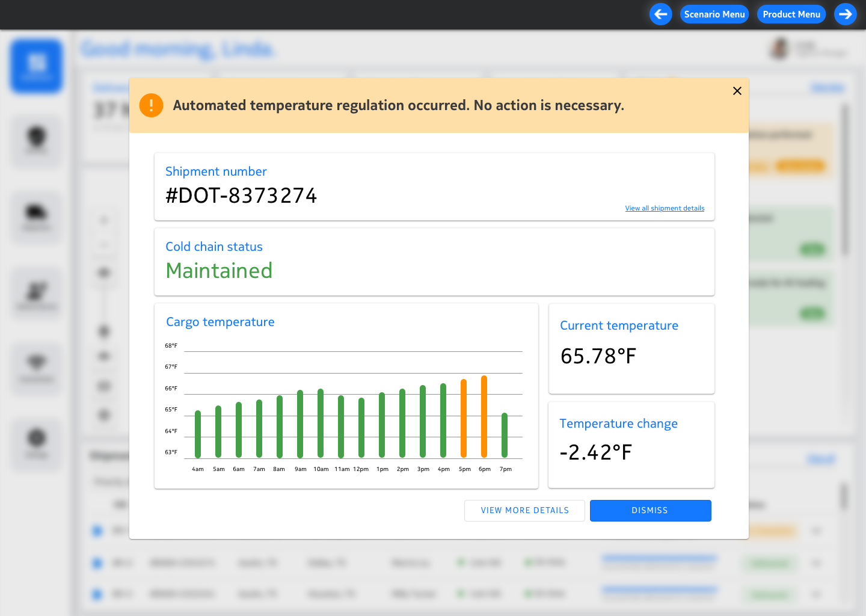Toggle the third blue row checkbox
The height and width of the screenshot is (616, 866).
point(97,594)
